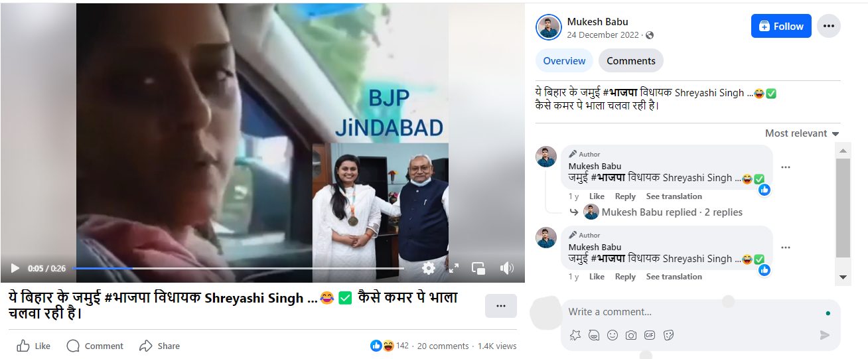Open more options below the video

coord(501,306)
